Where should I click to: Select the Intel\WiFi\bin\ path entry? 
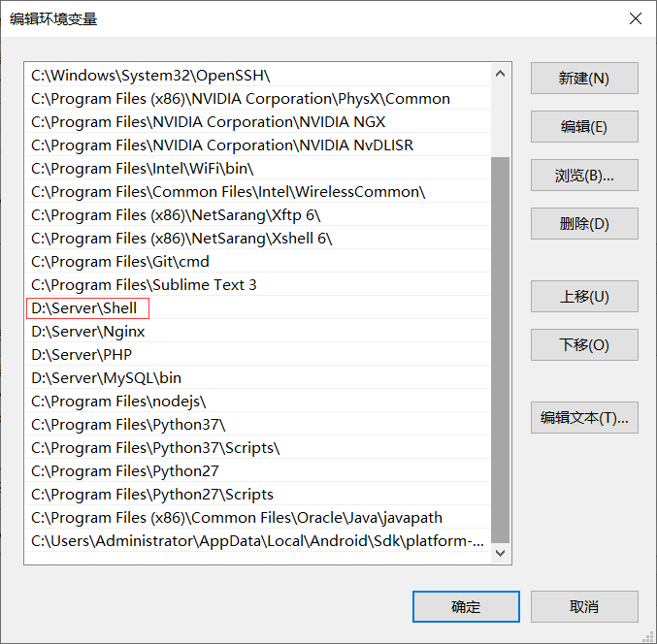257,169
